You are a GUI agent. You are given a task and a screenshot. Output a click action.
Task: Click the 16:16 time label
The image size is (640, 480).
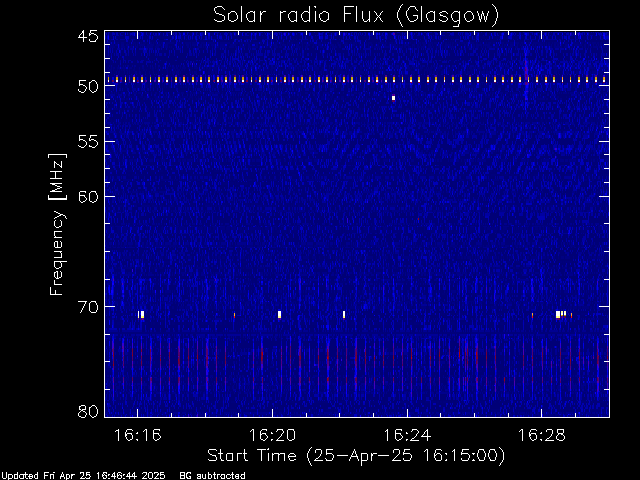[138, 435]
